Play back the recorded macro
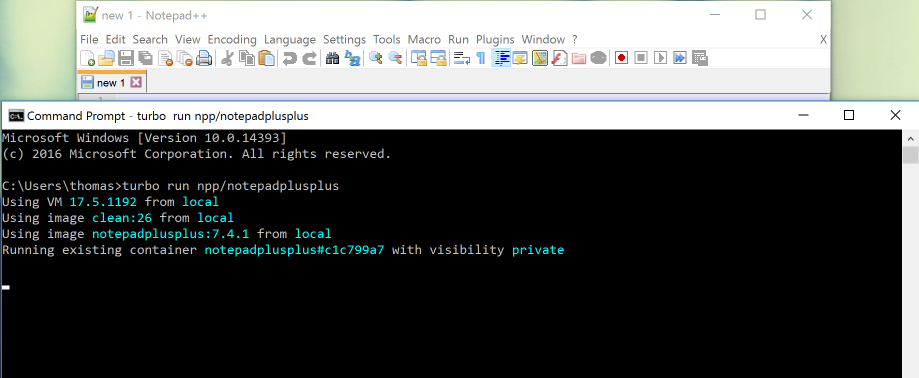 point(661,58)
